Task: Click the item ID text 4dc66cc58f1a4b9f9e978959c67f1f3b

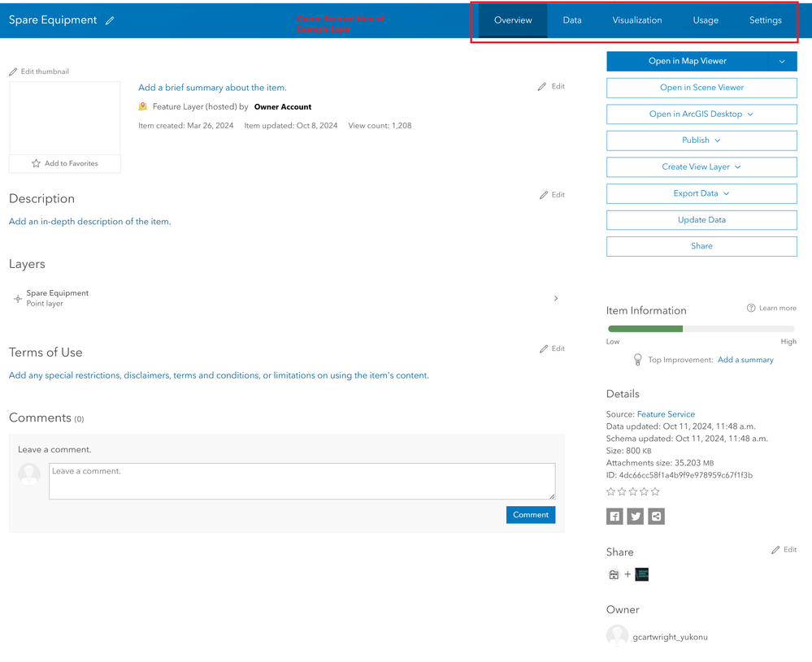Action: [x=686, y=474]
